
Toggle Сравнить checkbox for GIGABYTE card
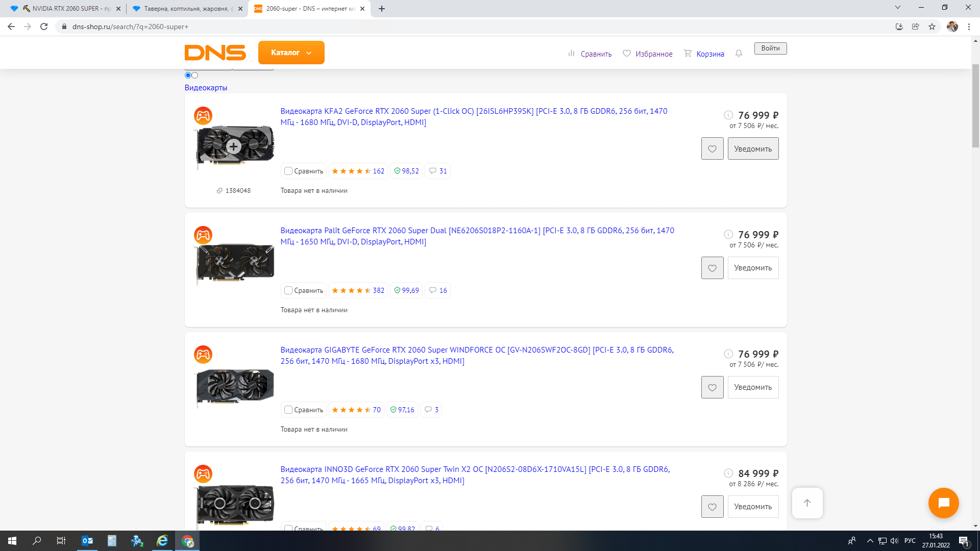288,410
